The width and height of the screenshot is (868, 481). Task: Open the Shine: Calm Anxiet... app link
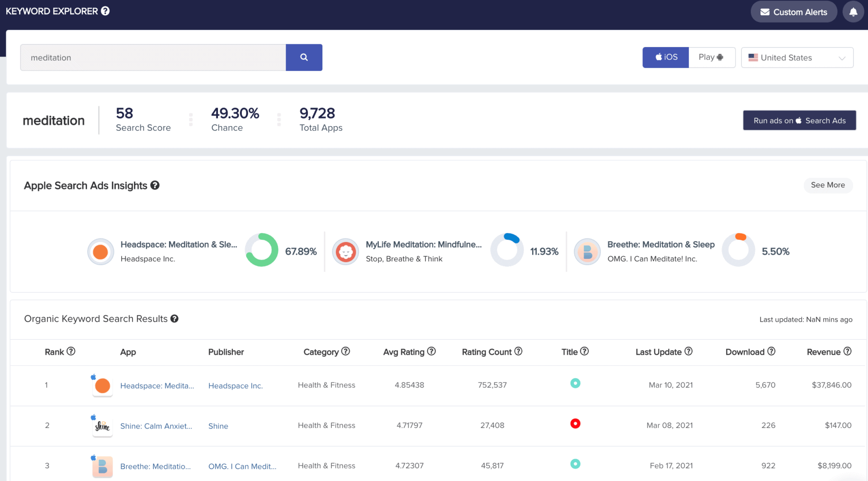[x=156, y=426]
